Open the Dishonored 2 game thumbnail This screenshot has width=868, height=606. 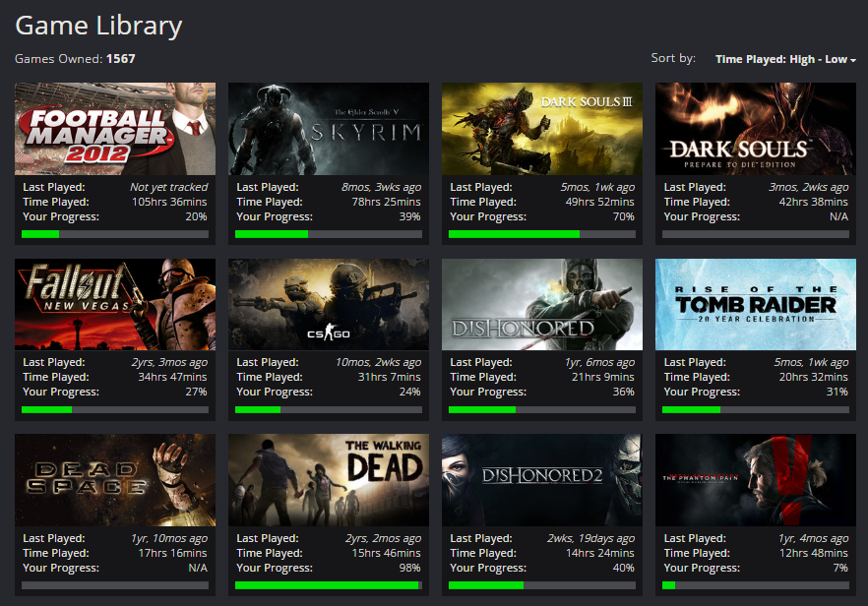coord(542,480)
